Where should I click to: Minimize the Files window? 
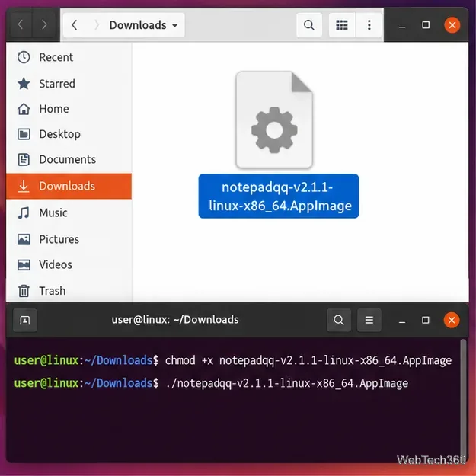click(x=402, y=25)
